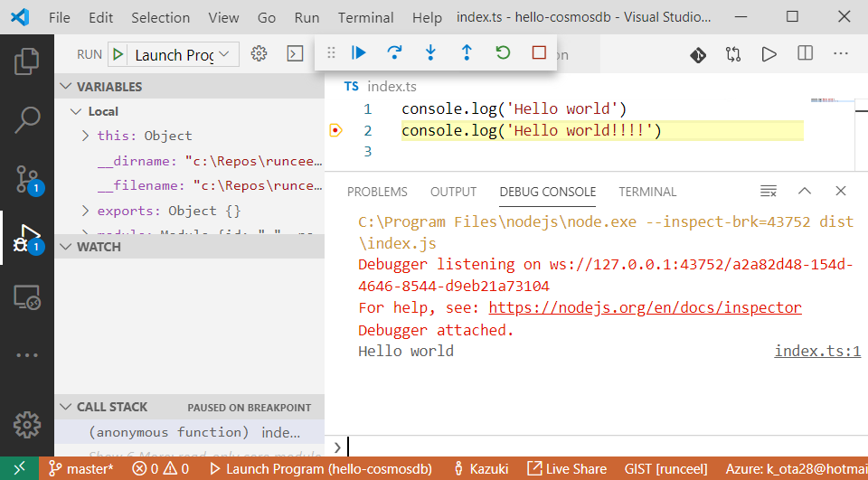Open the Terminal menu

pyautogui.click(x=366, y=18)
